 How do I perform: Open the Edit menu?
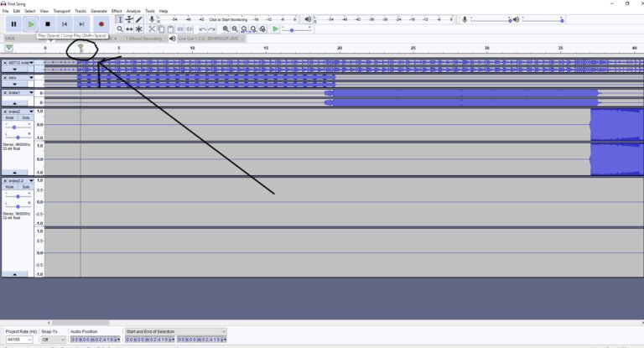coord(17,11)
